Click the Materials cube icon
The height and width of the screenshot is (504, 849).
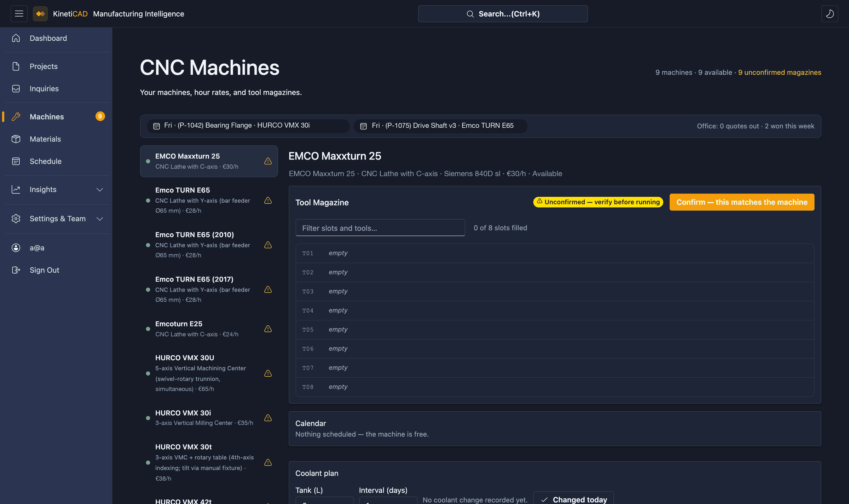(x=16, y=139)
